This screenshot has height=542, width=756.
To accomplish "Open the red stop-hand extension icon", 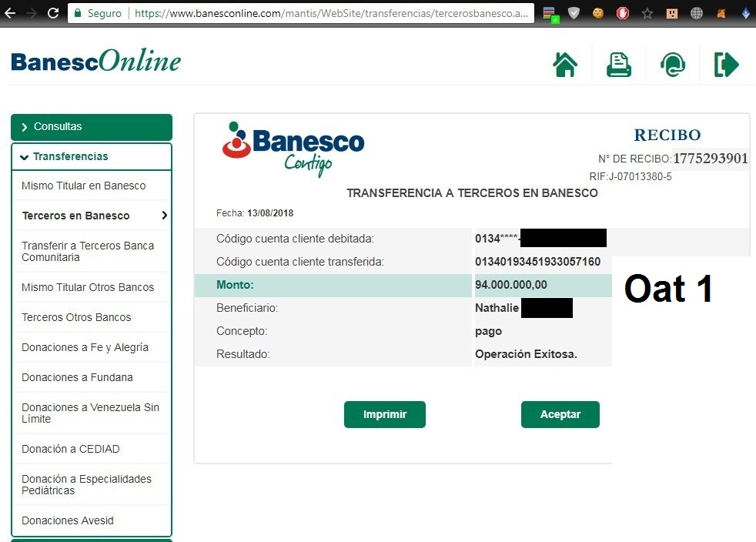I will coord(623,13).
